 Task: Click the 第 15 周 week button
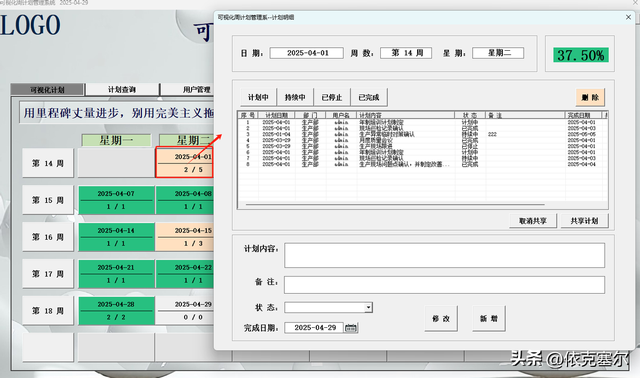click(x=48, y=200)
